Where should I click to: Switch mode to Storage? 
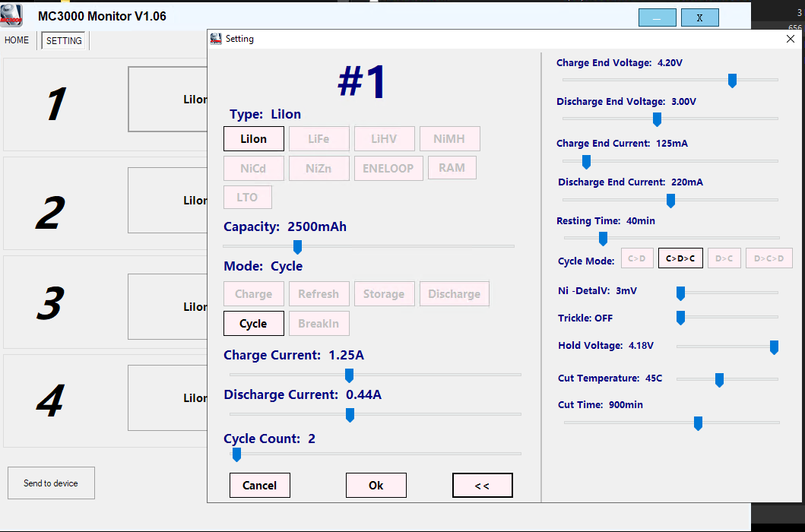(x=384, y=293)
